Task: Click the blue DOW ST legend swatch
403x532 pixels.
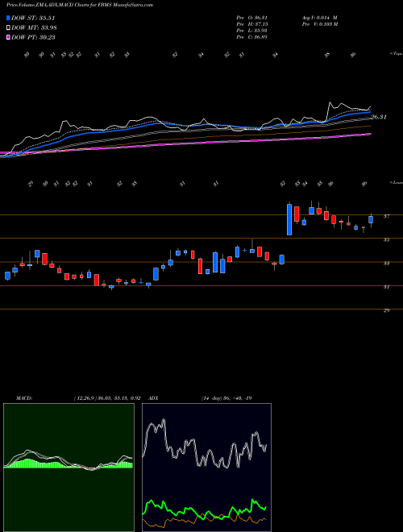Action: point(8,18)
